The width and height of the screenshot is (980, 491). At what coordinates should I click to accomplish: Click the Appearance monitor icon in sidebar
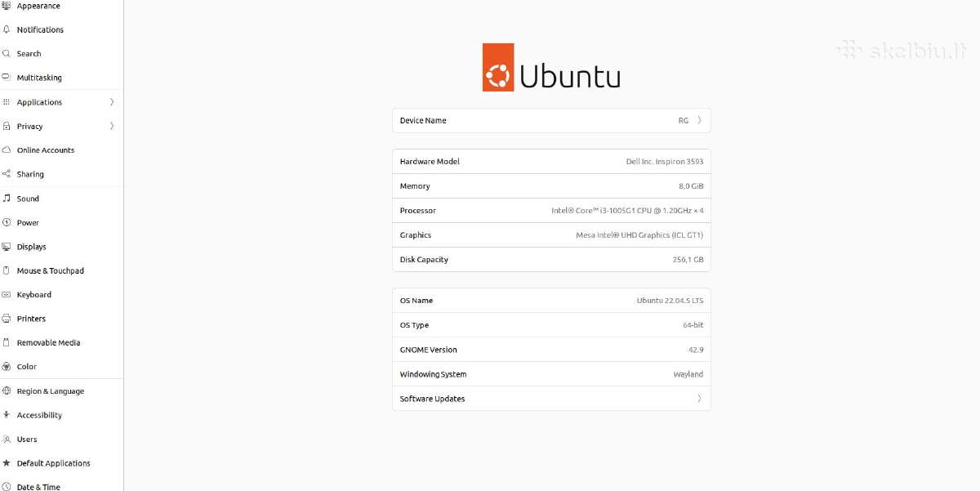[x=7, y=6]
